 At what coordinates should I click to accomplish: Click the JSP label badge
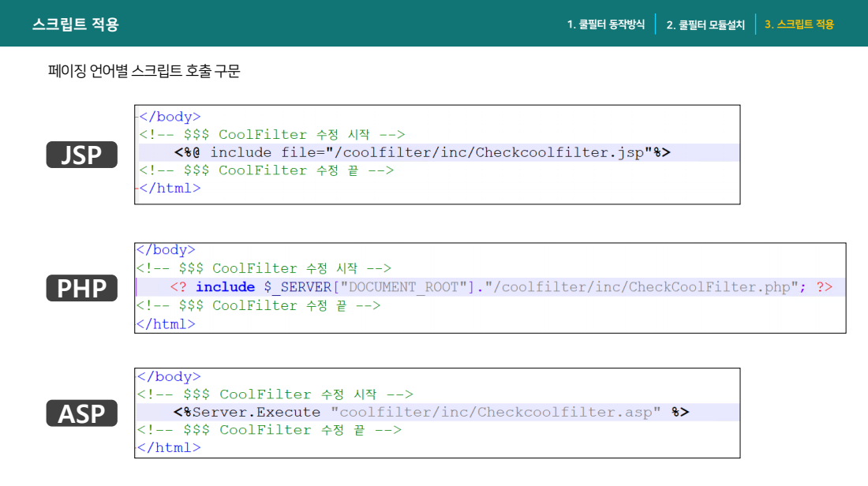point(82,155)
